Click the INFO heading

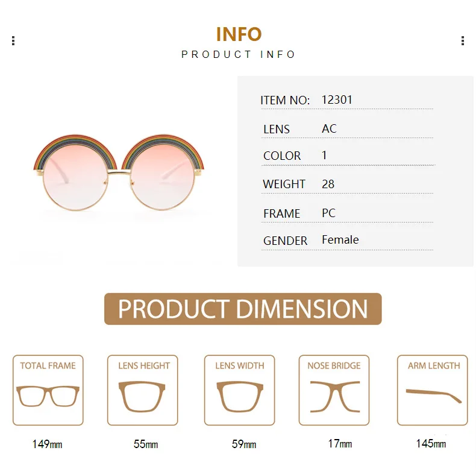pos(239,34)
